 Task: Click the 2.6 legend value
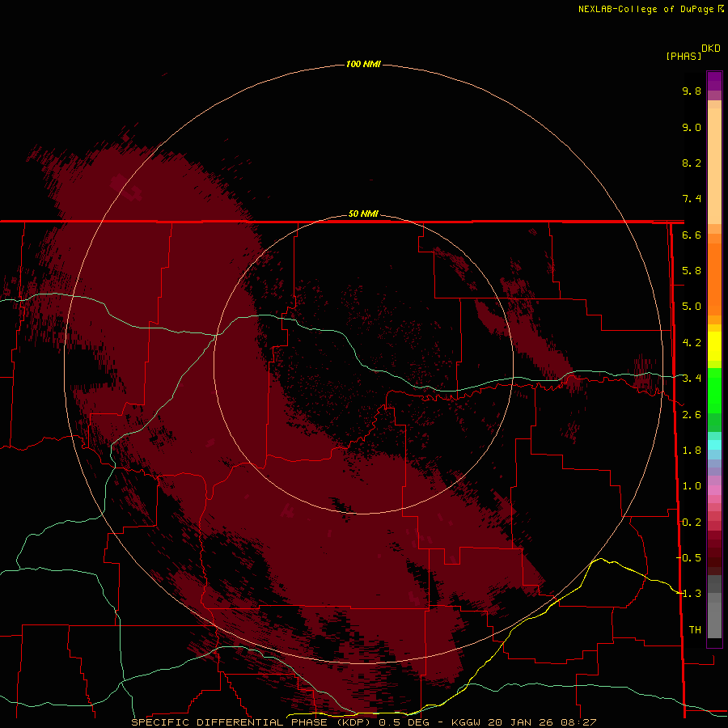click(x=692, y=415)
